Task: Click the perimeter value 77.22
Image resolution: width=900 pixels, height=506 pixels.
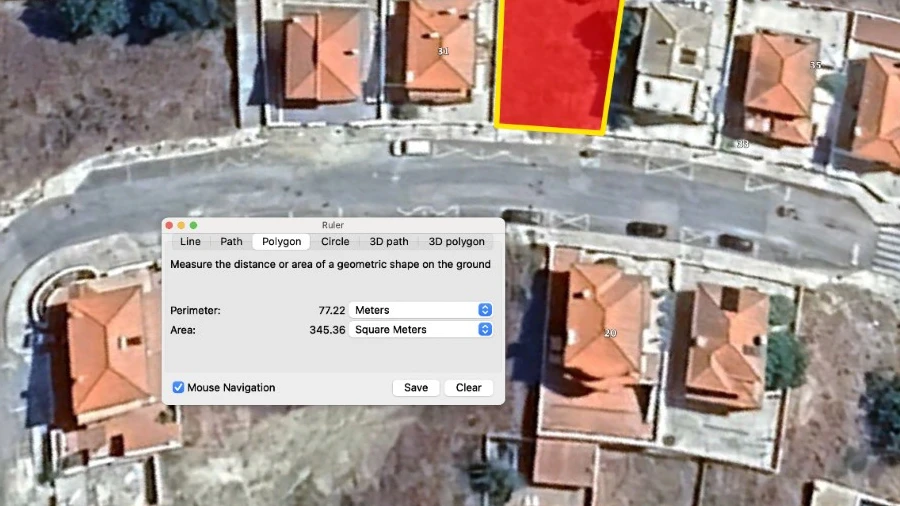Action: (x=332, y=310)
